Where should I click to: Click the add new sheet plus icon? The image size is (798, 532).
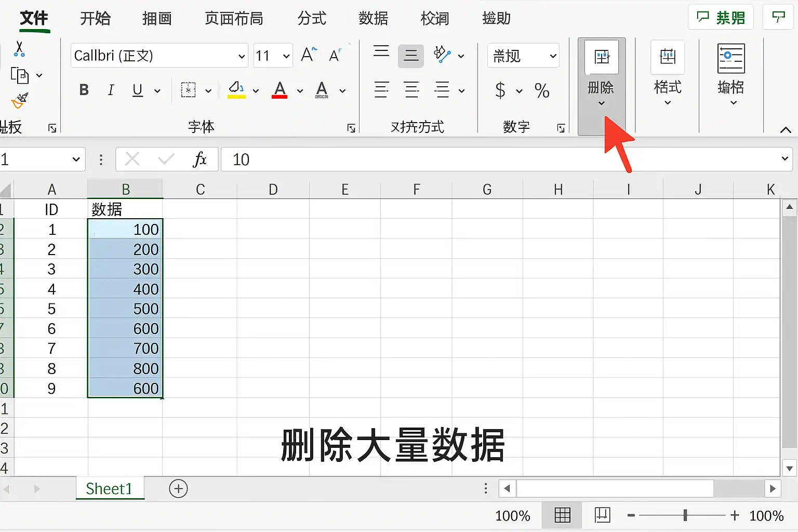(178, 489)
